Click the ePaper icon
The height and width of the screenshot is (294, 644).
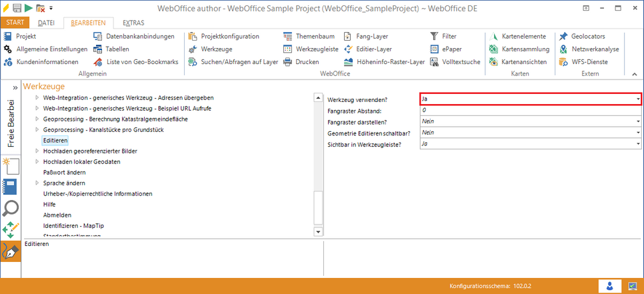[x=451, y=49]
